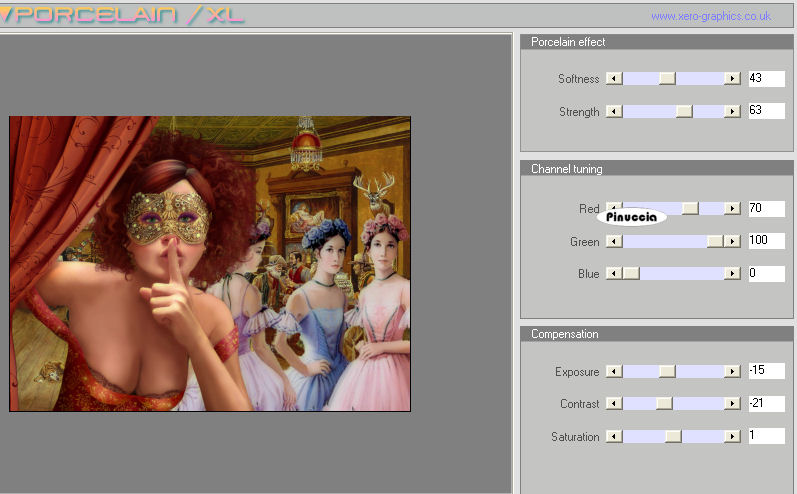This screenshot has width=797, height=494.
Task: Click the Contrast right arrow button
Action: (x=732, y=404)
